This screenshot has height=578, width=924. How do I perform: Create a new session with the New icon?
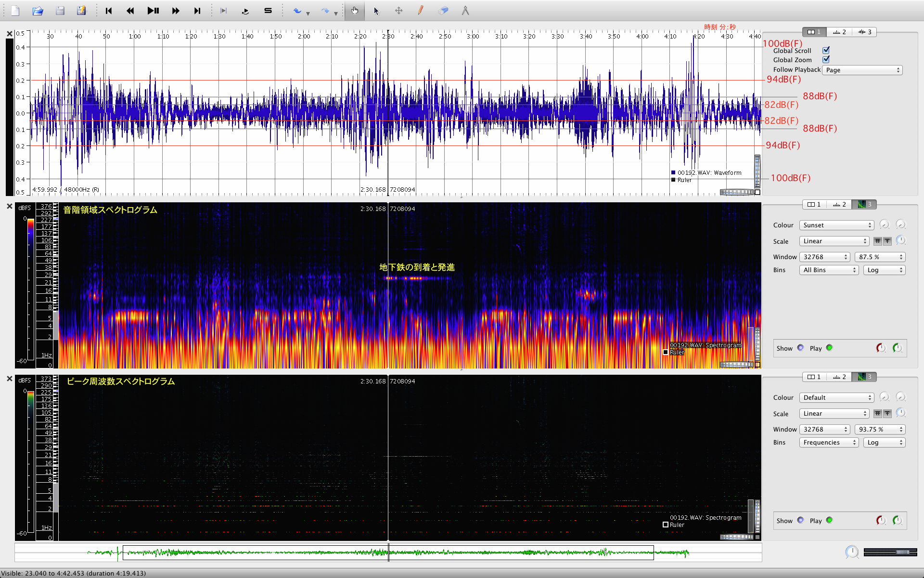click(15, 11)
